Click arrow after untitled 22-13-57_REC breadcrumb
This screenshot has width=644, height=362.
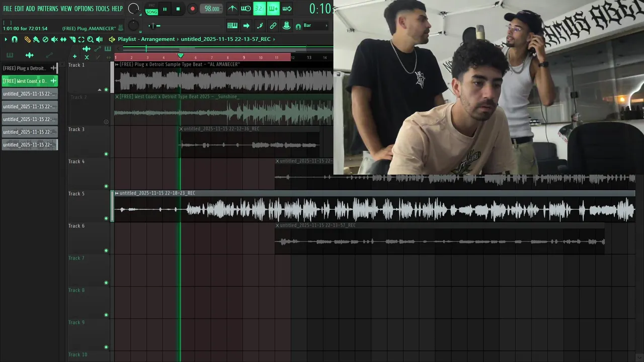click(x=274, y=39)
